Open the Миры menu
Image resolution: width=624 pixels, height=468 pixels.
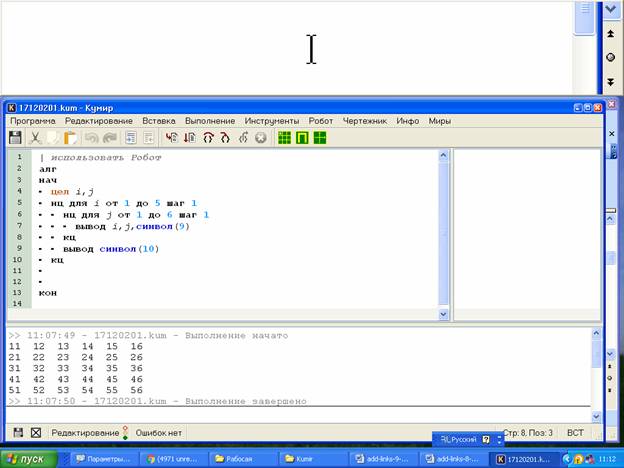point(439,121)
